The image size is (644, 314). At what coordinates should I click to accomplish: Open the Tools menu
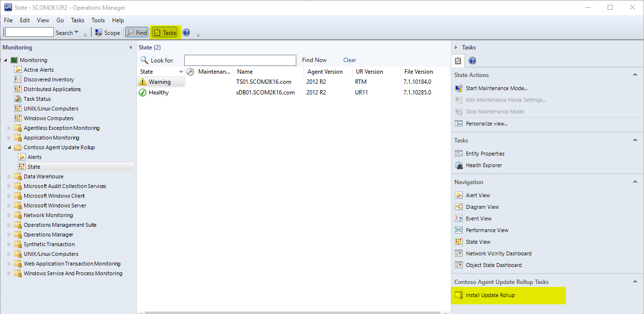tap(98, 20)
